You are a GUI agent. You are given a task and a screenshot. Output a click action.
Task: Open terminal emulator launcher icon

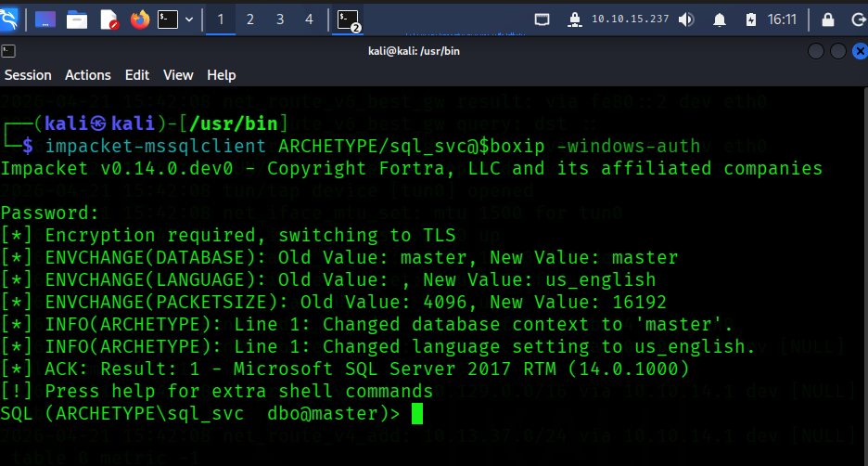click(x=167, y=19)
